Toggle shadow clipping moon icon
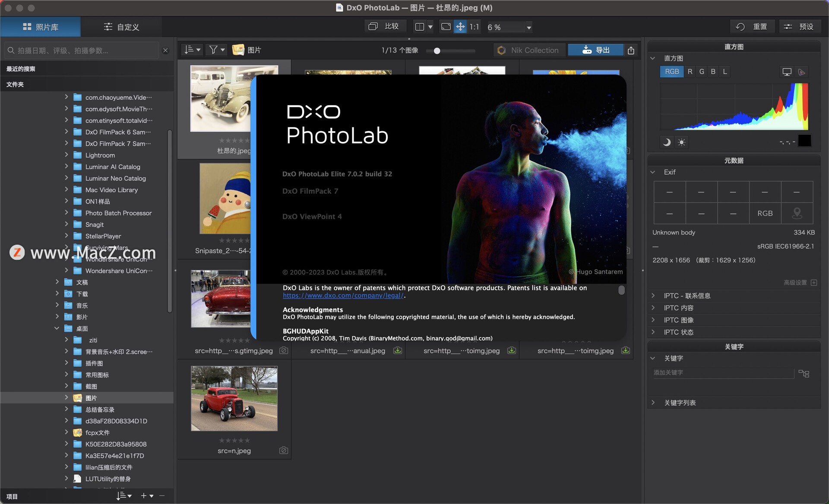 coord(667,142)
